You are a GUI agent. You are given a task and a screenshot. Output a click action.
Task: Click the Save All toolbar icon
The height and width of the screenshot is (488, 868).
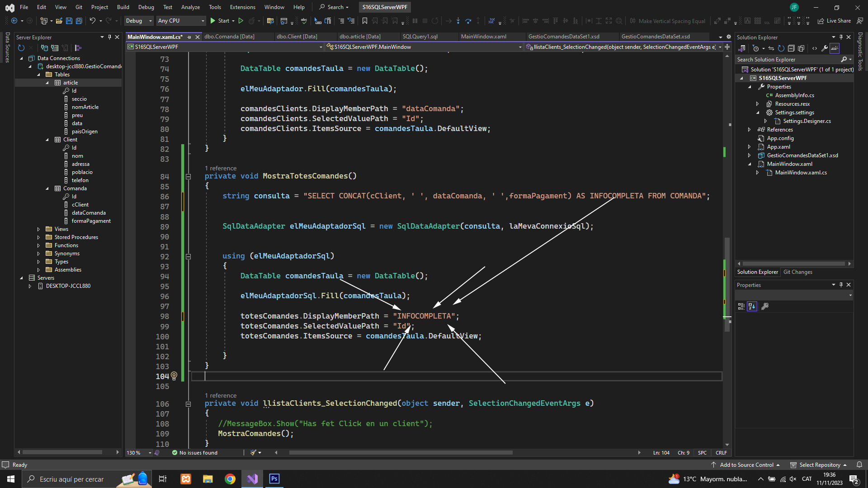pos(79,21)
